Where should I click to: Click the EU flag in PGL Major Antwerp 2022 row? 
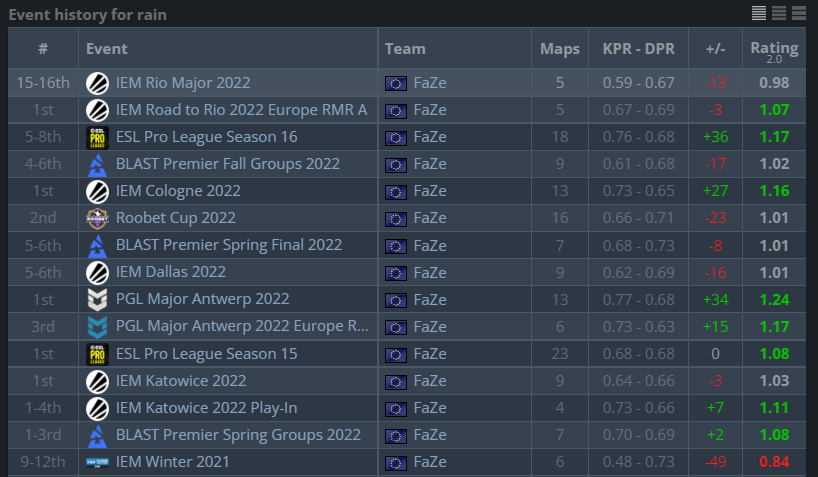[x=395, y=301]
